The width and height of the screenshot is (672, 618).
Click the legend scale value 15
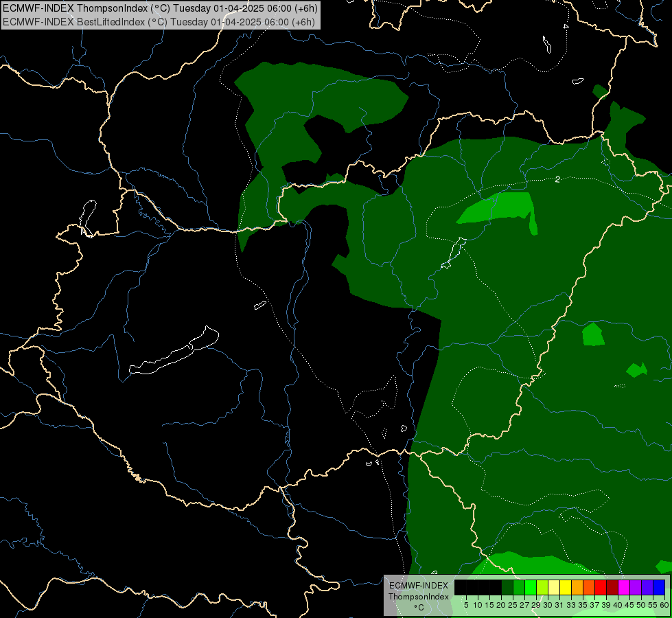coord(490,605)
